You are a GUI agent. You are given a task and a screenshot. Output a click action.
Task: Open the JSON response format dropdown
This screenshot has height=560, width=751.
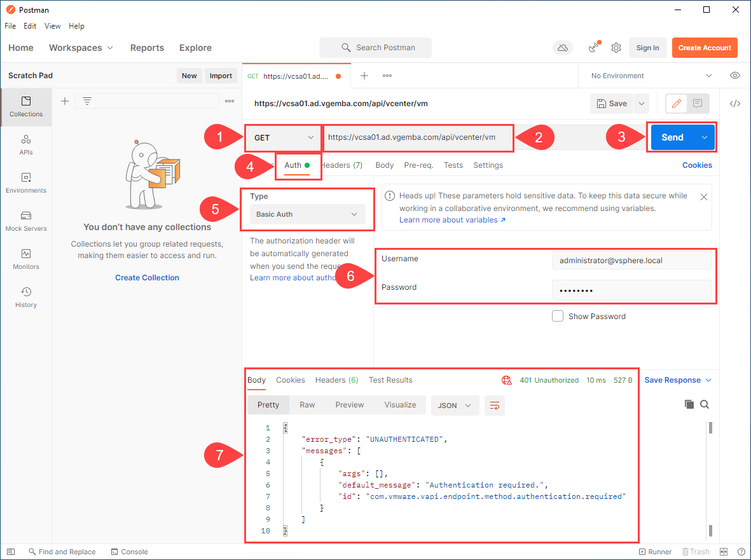click(455, 406)
